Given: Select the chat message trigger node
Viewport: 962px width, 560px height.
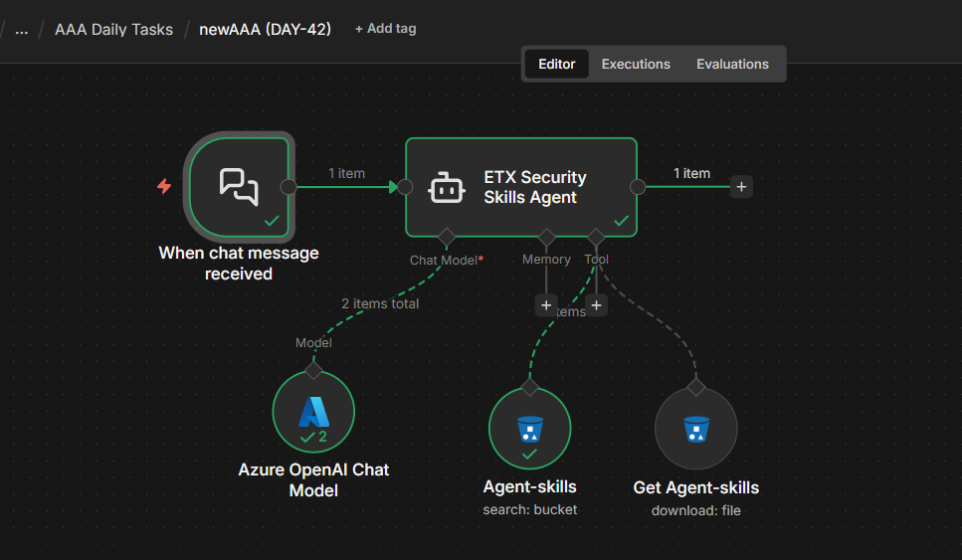Looking at the screenshot, I should click(x=240, y=186).
